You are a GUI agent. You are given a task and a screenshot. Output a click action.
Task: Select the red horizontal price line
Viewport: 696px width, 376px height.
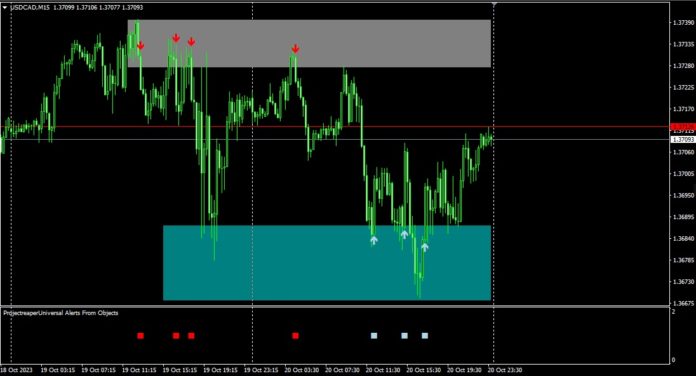335,127
